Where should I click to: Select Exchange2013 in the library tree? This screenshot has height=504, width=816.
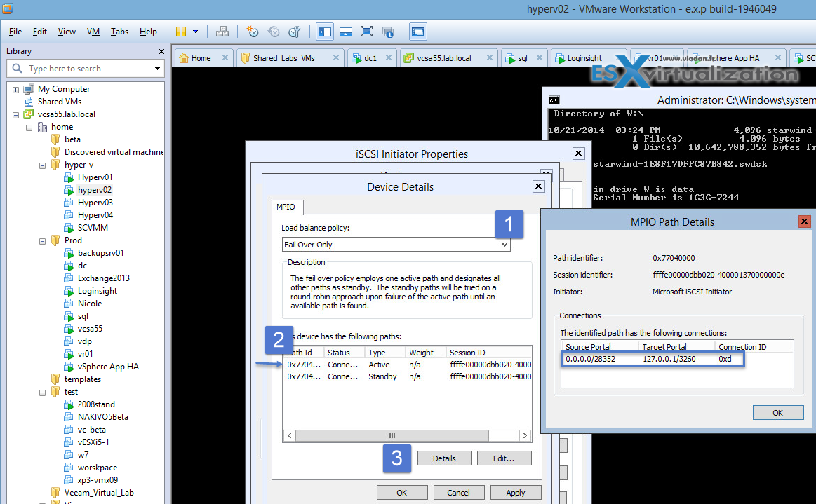[104, 278]
